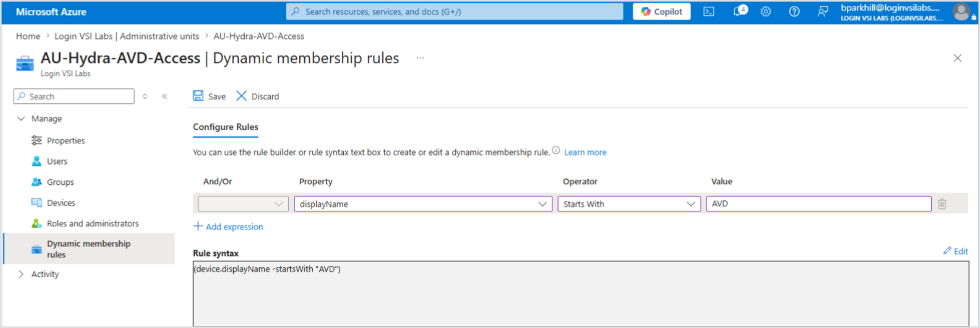Click the Groups people icon
This screenshot has height=328, width=980.
click(36, 182)
